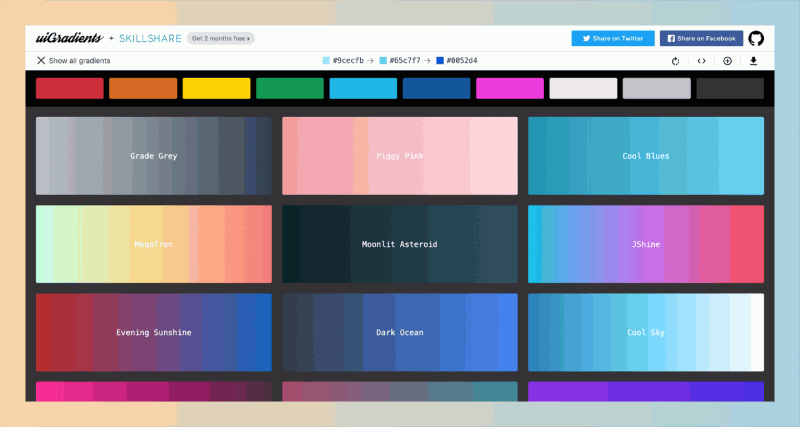
Task: Filter gradients by magenta swatch
Action: tap(510, 88)
